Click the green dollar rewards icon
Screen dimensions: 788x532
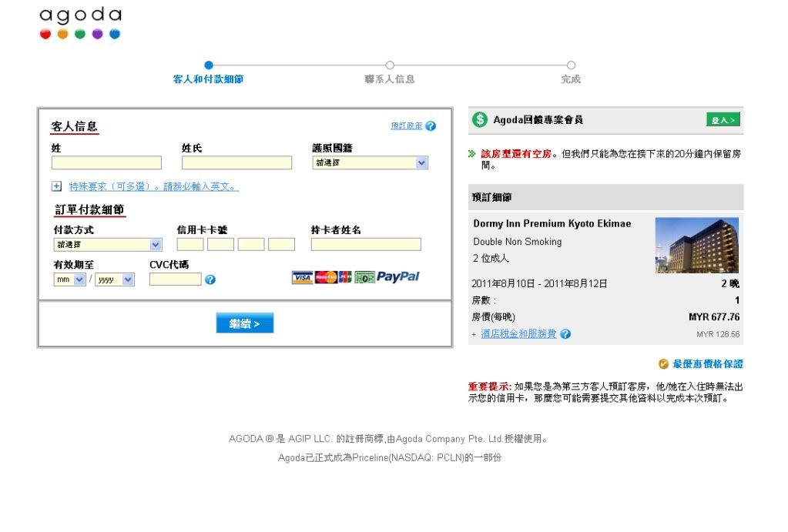tap(481, 120)
